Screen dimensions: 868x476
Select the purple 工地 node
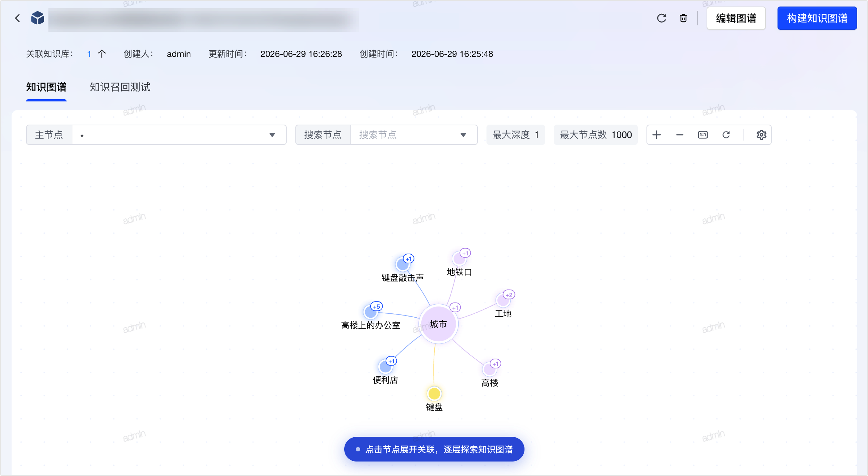pyautogui.click(x=503, y=300)
